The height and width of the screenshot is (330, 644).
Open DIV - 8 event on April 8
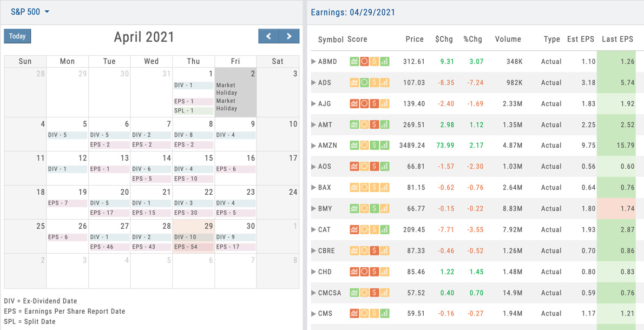click(x=193, y=135)
